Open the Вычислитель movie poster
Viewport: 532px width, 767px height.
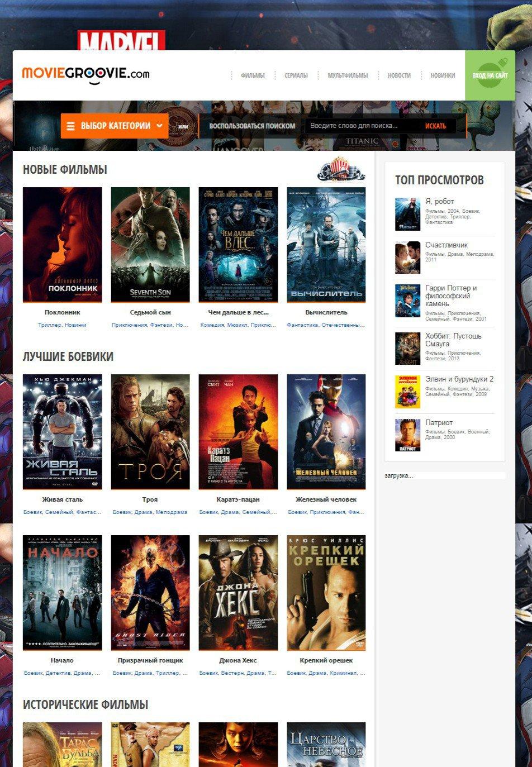pos(326,245)
